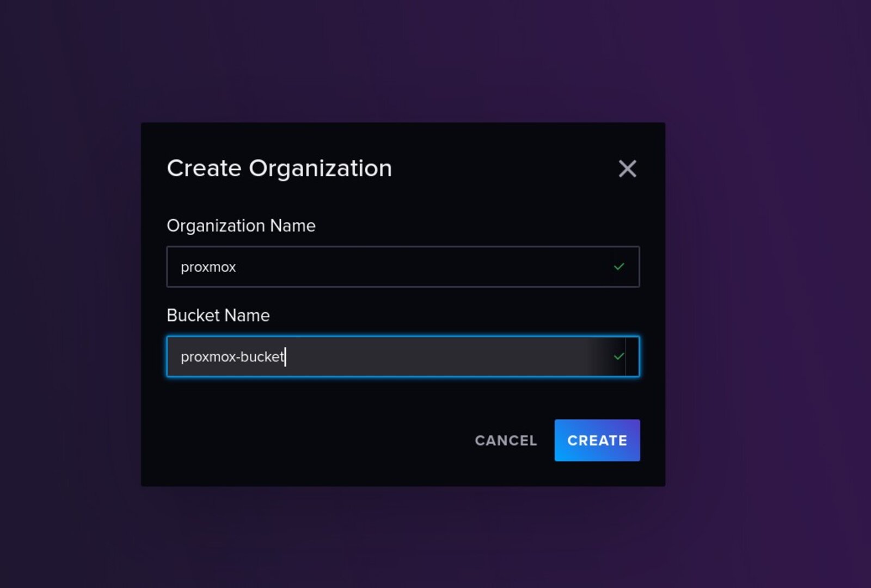
Task: Click the "Organization Name" label
Action: 241,226
